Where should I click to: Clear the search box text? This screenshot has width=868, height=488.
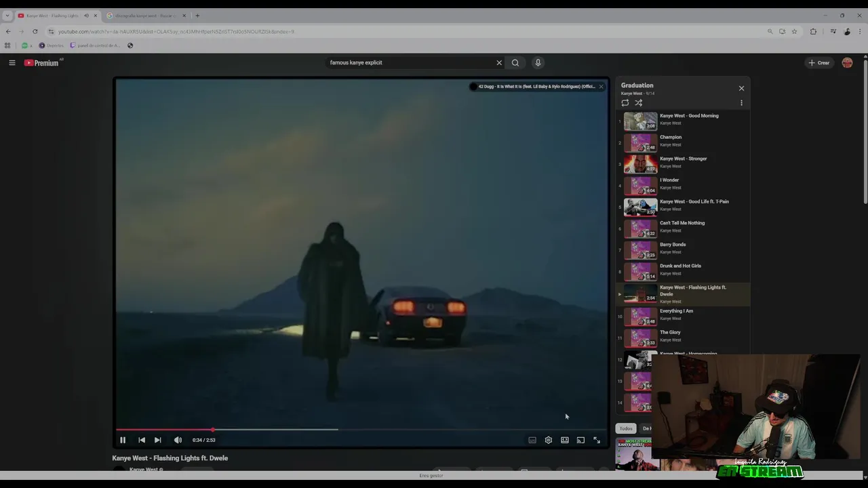click(x=499, y=62)
